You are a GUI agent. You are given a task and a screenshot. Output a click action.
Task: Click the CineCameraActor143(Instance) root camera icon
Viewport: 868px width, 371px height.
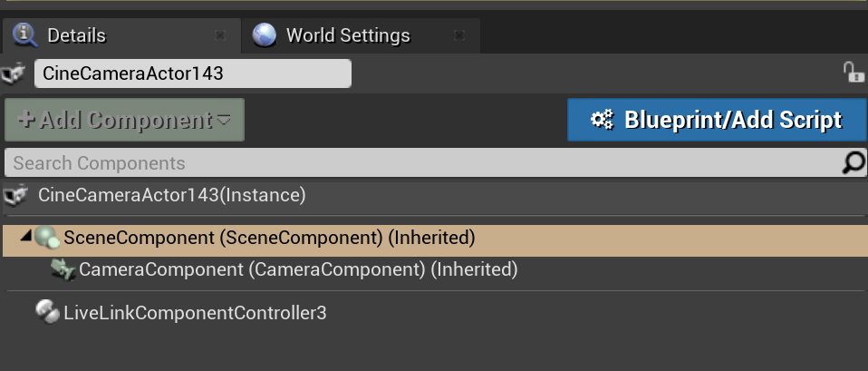pyautogui.click(x=14, y=195)
